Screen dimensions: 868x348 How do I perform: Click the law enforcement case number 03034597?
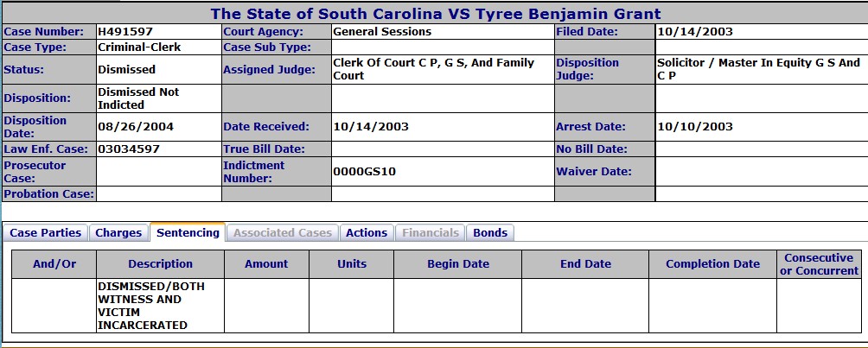click(129, 149)
